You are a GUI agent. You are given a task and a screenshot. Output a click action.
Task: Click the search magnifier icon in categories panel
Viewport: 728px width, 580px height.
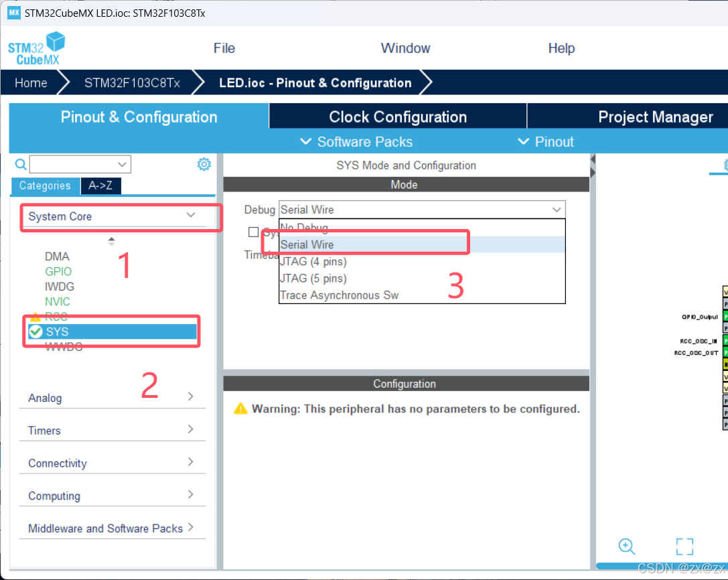(21, 164)
